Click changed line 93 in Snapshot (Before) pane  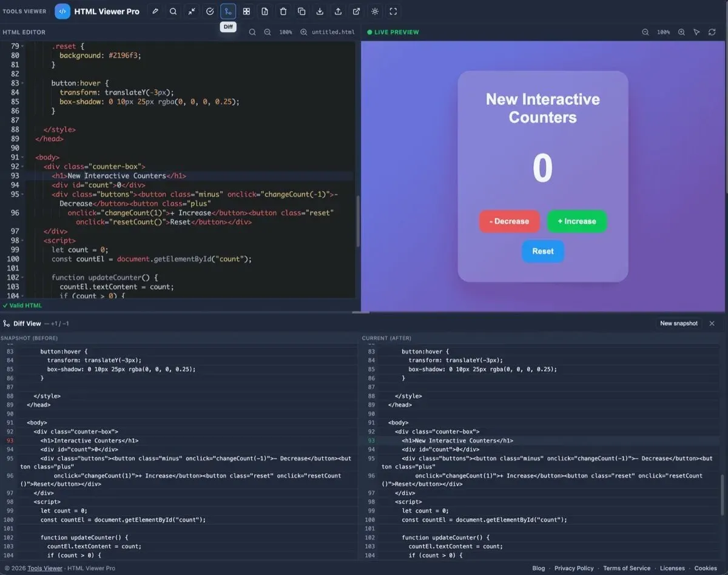pyautogui.click(x=180, y=440)
